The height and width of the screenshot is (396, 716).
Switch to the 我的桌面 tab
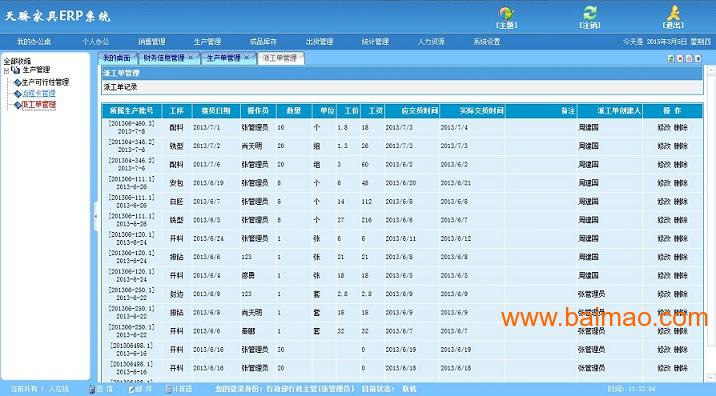pos(117,58)
